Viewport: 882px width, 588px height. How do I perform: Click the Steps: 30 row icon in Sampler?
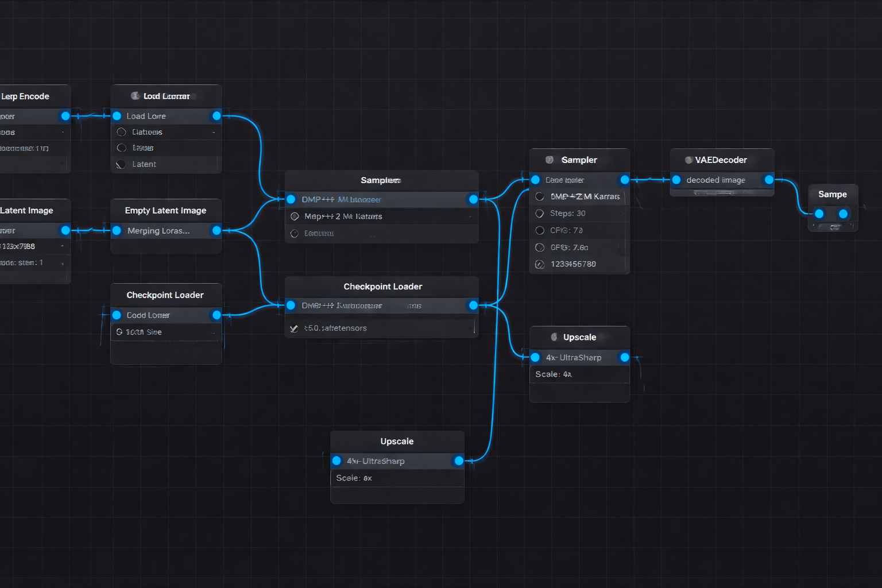pos(540,213)
